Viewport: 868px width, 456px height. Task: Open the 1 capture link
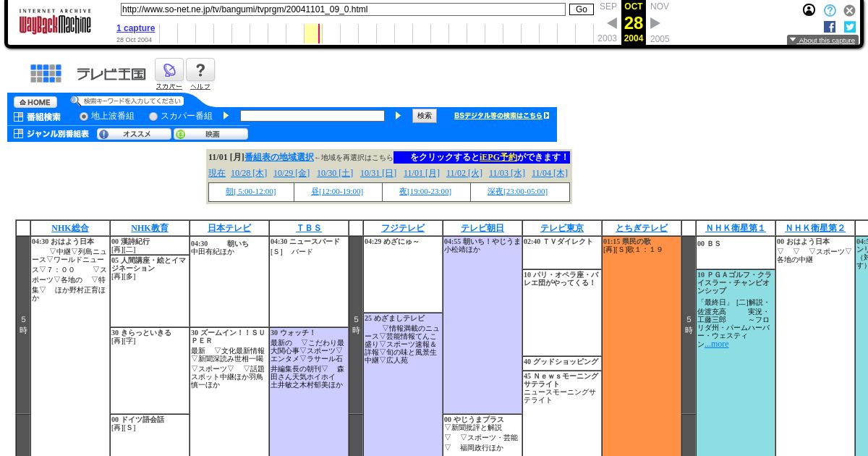pyautogui.click(x=135, y=28)
